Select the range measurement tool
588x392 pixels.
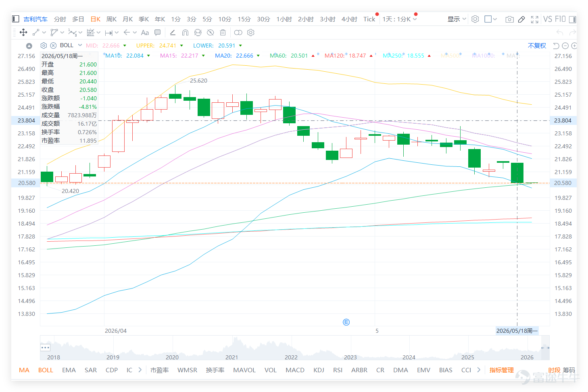coord(109,33)
